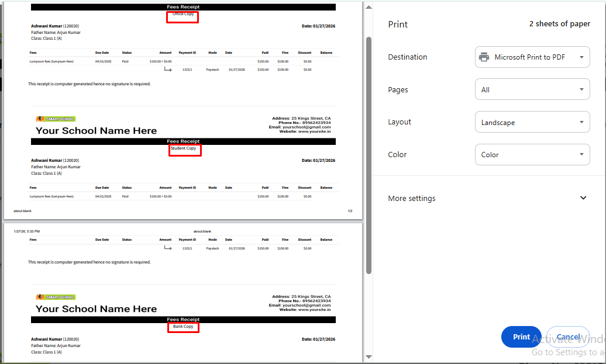Click the Bank Copy label in preview

coord(183,327)
